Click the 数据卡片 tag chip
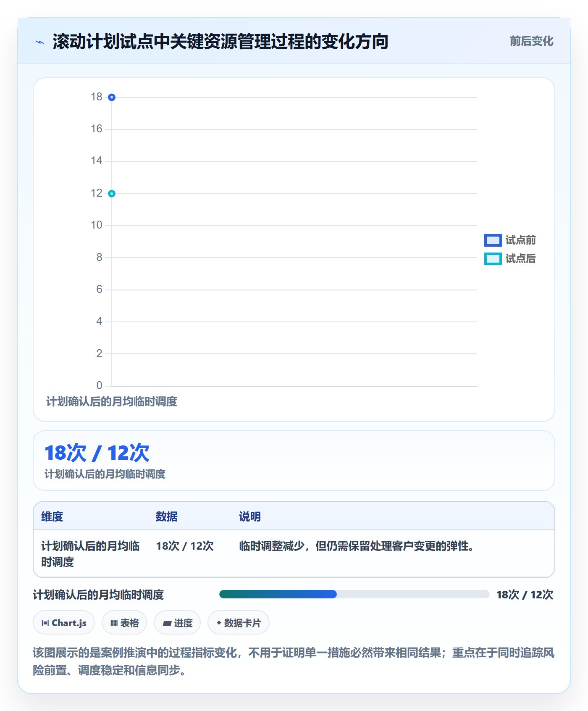 (x=239, y=623)
